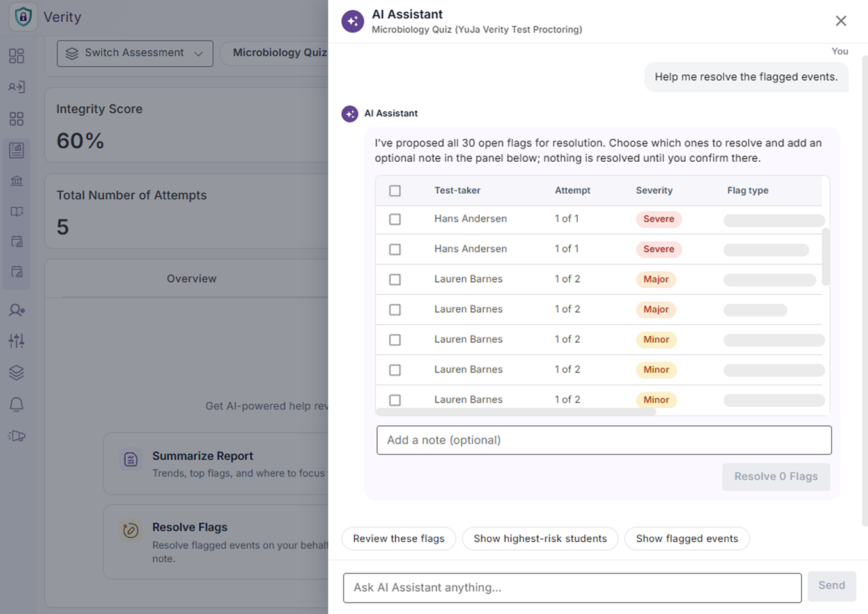Tick the first Lauren Barnes Minor row checkbox
This screenshot has height=614, width=868.
[x=395, y=340]
